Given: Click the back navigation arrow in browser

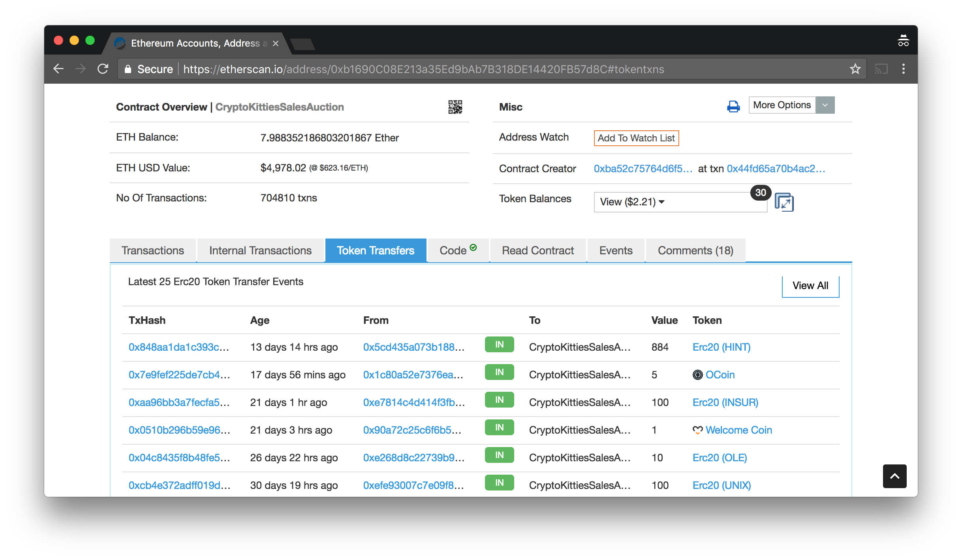Looking at the screenshot, I should coord(58,68).
